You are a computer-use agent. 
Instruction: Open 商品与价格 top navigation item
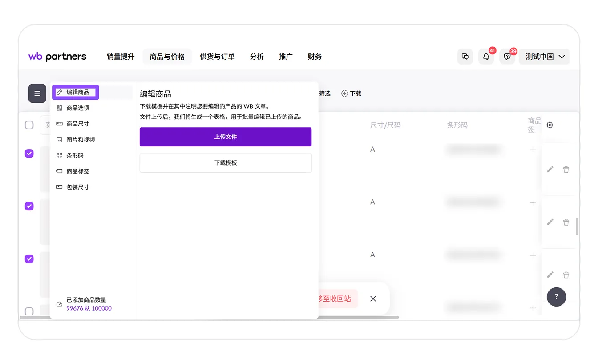(x=167, y=57)
